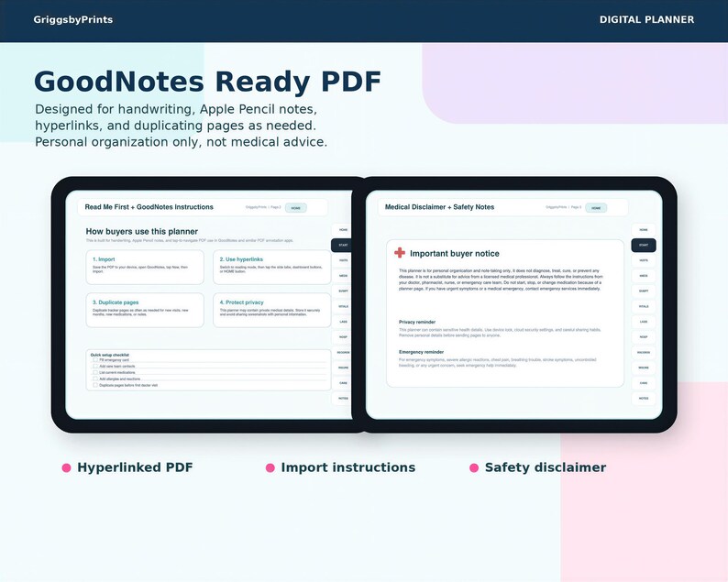Click pink bullet beside 'Hyperlinked PDF'
The image size is (728, 582).
[66, 467]
